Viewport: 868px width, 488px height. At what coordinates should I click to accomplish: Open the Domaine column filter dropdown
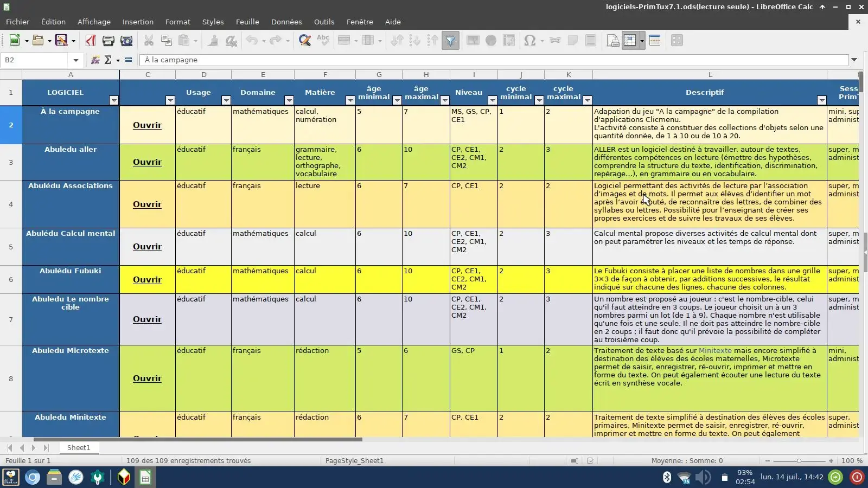[289, 100]
